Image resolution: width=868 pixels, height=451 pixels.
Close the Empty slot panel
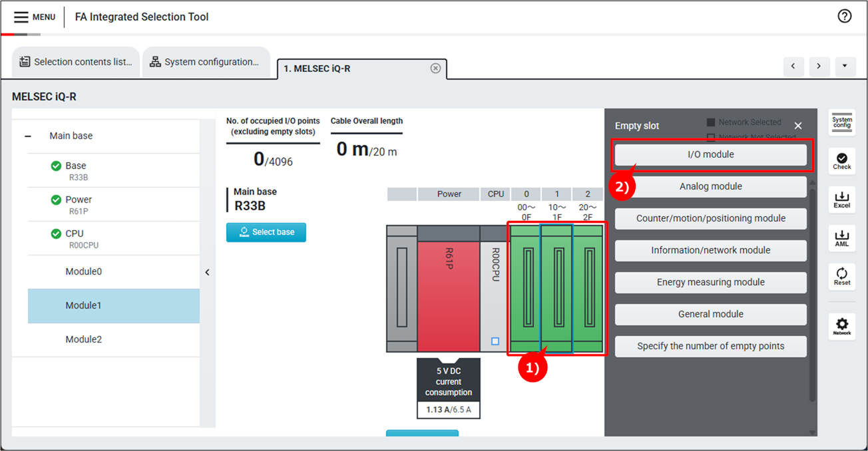tap(798, 126)
